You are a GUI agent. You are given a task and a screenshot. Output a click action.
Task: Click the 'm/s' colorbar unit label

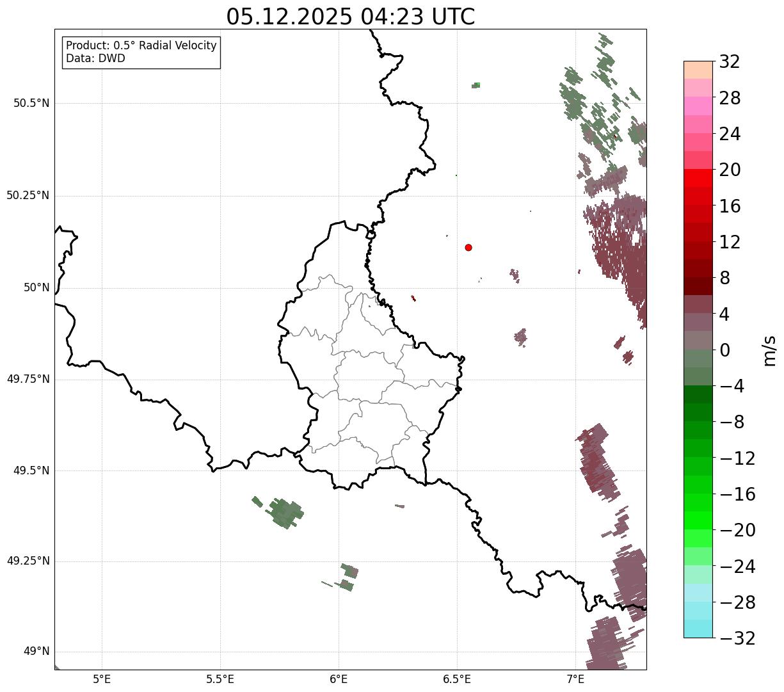tap(769, 350)
